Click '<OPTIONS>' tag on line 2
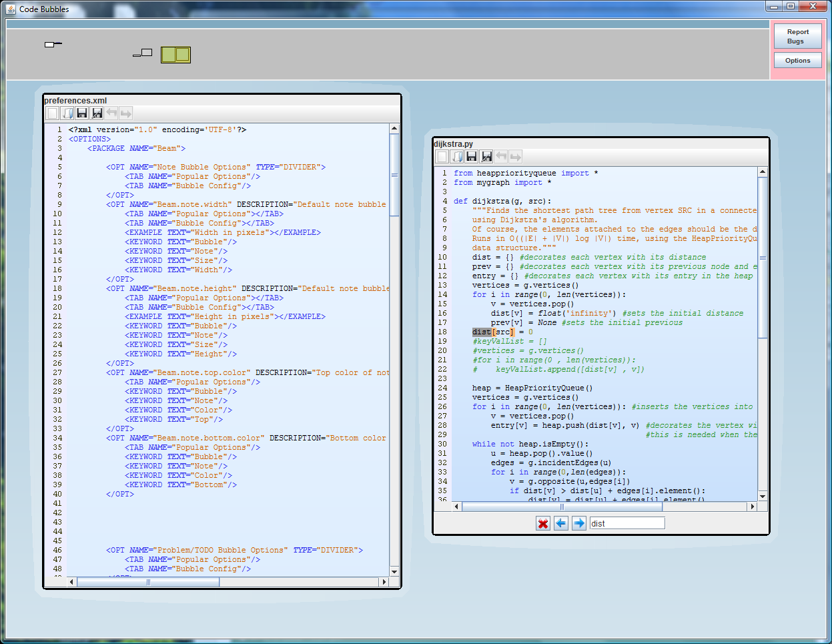This screenshot has height=644, width=832. [89, 139]
